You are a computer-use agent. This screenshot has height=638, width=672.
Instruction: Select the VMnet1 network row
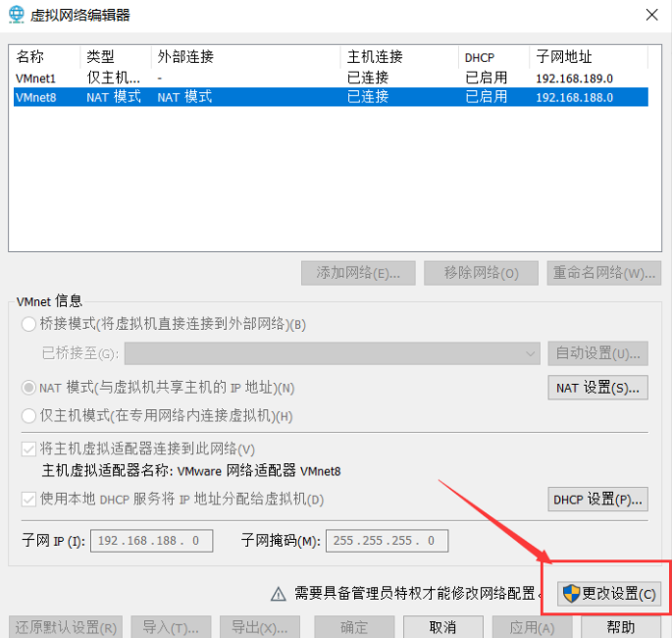(331, 79)
